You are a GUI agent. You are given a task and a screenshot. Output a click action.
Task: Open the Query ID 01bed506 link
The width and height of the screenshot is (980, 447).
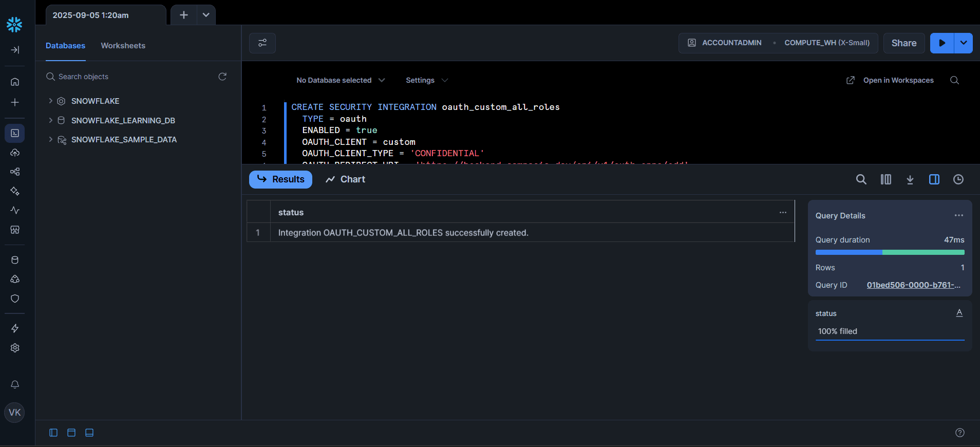coord(914,285)
